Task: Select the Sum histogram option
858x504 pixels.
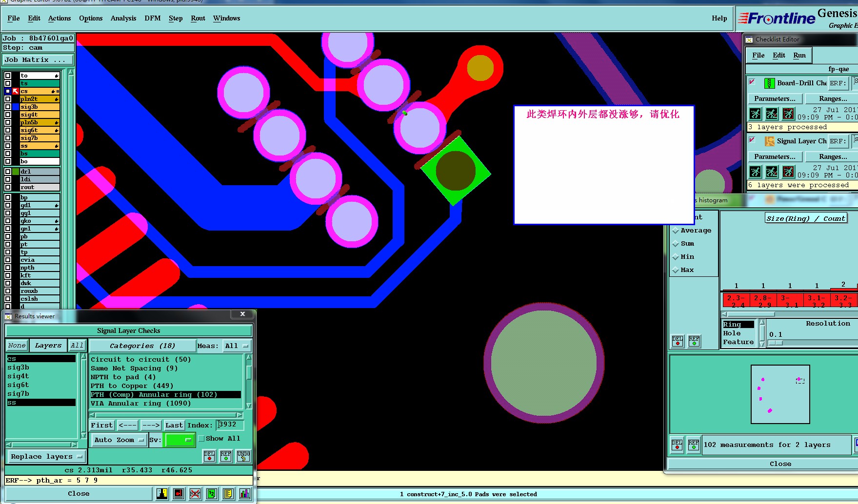Action: [676, 244]
